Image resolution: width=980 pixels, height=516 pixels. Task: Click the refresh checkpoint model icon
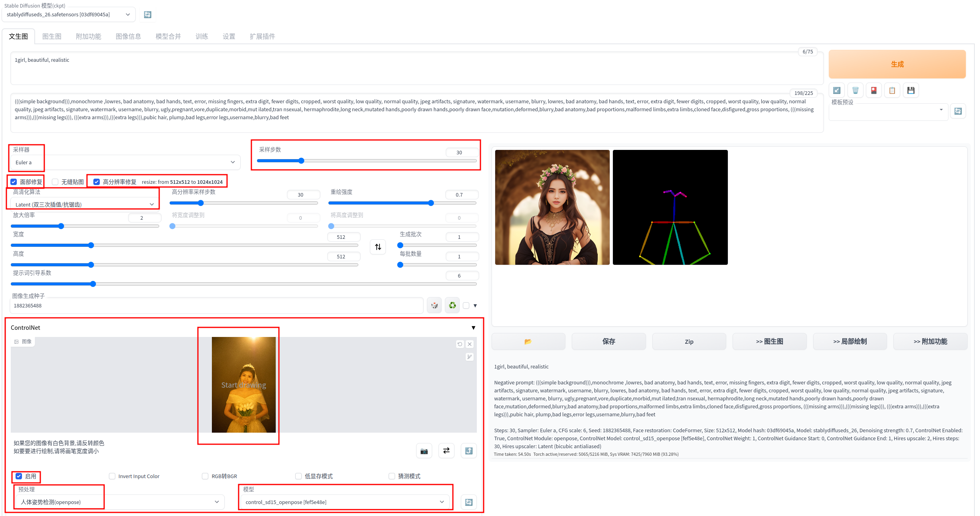coord(148,15)
